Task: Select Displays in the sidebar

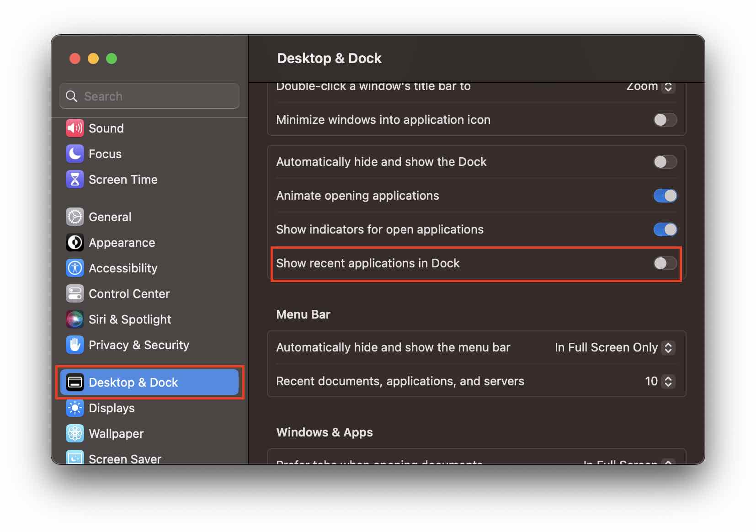Action: (x=112, y=408)
